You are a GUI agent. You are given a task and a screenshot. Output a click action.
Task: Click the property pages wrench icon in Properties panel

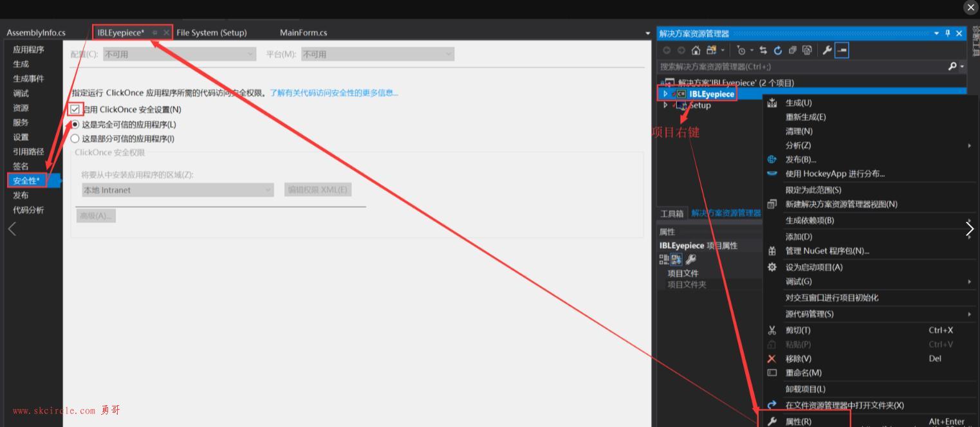[690, 259]
